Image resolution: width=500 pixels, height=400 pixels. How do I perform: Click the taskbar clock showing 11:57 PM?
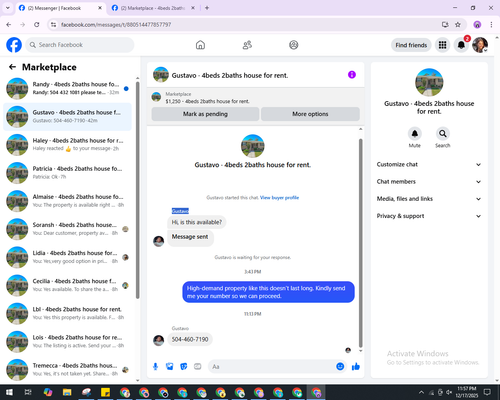(x=467, y=392)
